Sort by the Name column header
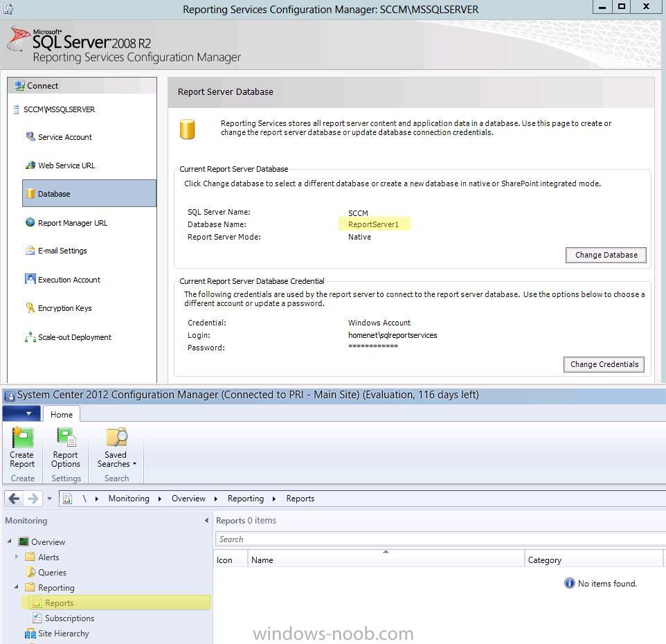 click(x=386, y=560)
